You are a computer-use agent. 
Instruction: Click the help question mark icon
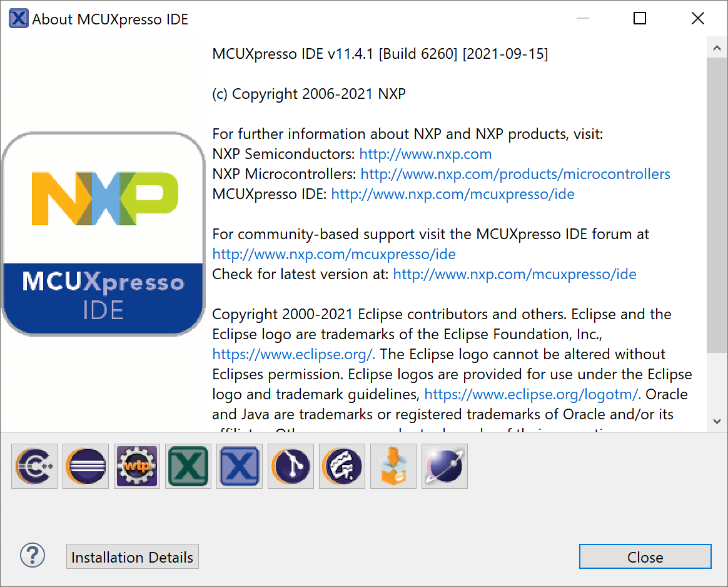pos(33,555)
